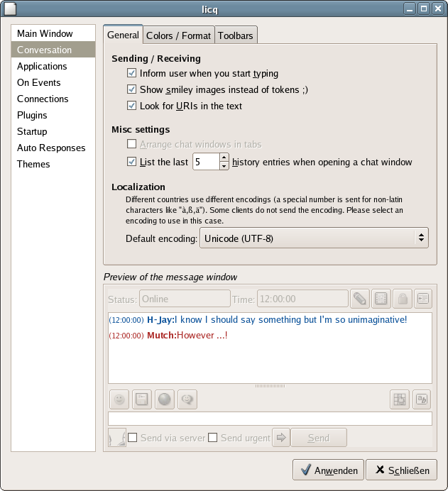The width and height of the screenshot is (448, 491).
Task: Open the Default encoding dropdown
Action: [x=314, y=238]
